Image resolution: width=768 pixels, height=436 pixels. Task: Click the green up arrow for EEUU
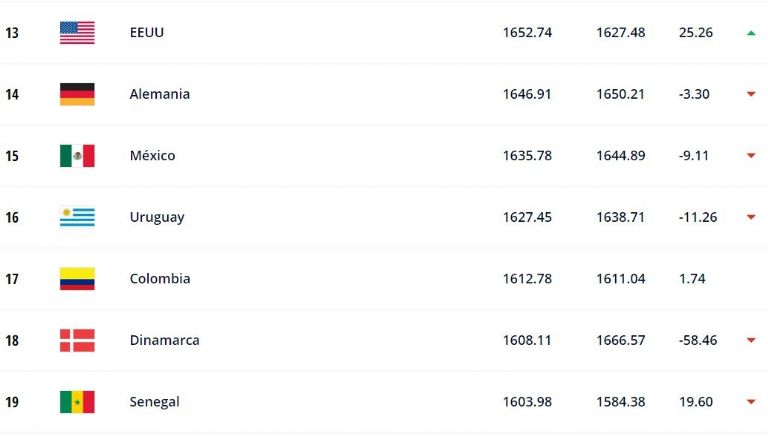coord(750,33)
